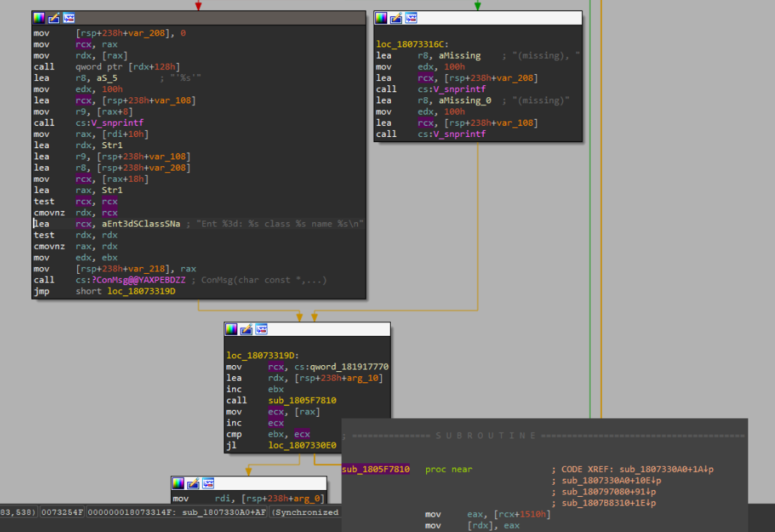The height and width of the screenshot is (532, 775).
Task: Click the color palette icon on the 'mov rdi' node
Action: (x=178, y=483)
